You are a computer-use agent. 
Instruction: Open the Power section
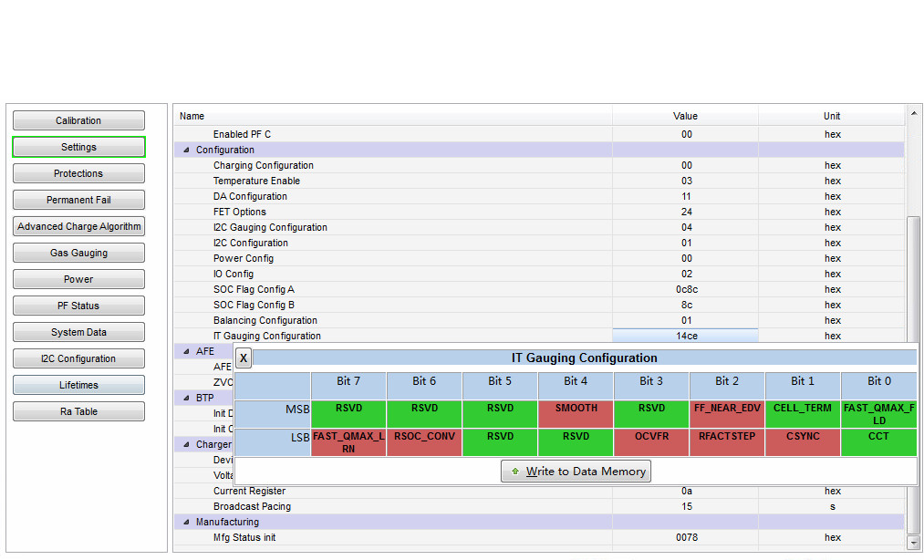78,279
